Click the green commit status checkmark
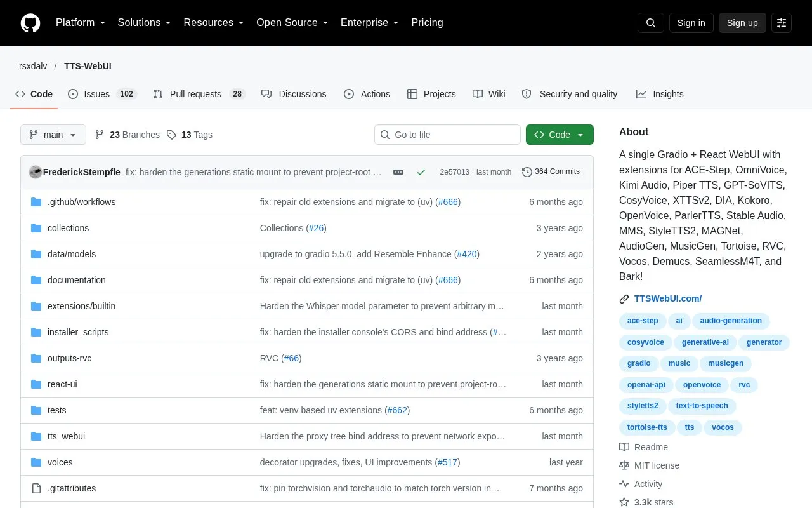The height and width of the screenshot is (508, 812). [421, 172]
